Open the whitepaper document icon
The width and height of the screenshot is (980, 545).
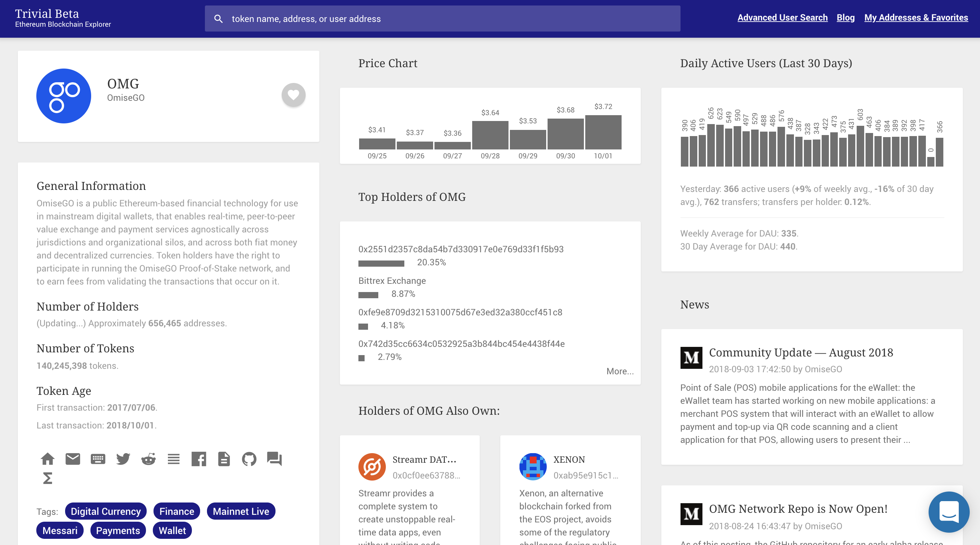(224, 459)
